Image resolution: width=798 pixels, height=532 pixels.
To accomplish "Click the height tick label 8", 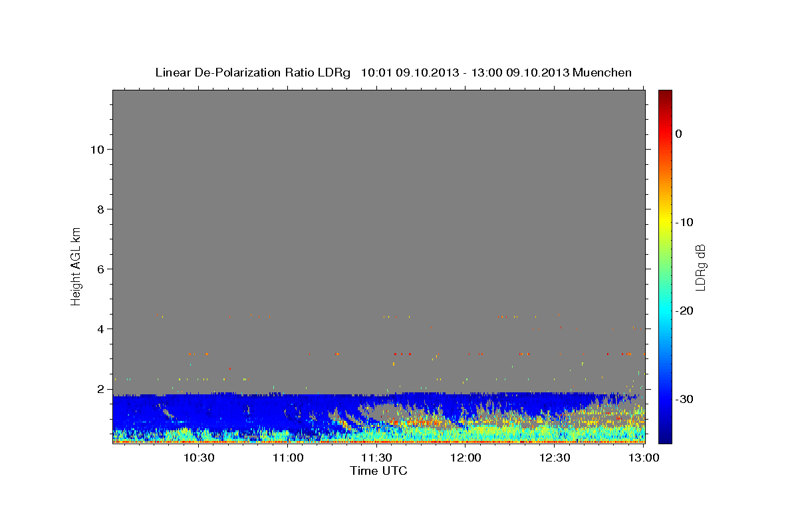I will pyautogui.click(x=100, y=209).
